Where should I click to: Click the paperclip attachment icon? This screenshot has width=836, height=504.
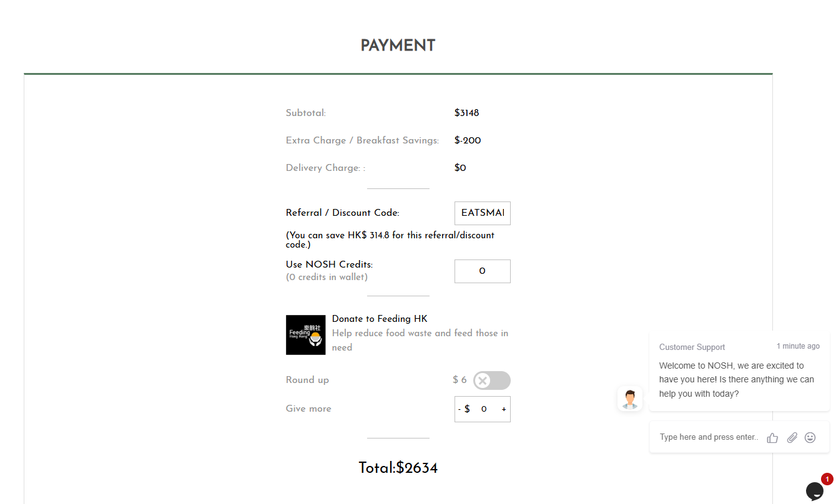click(792, 438)
